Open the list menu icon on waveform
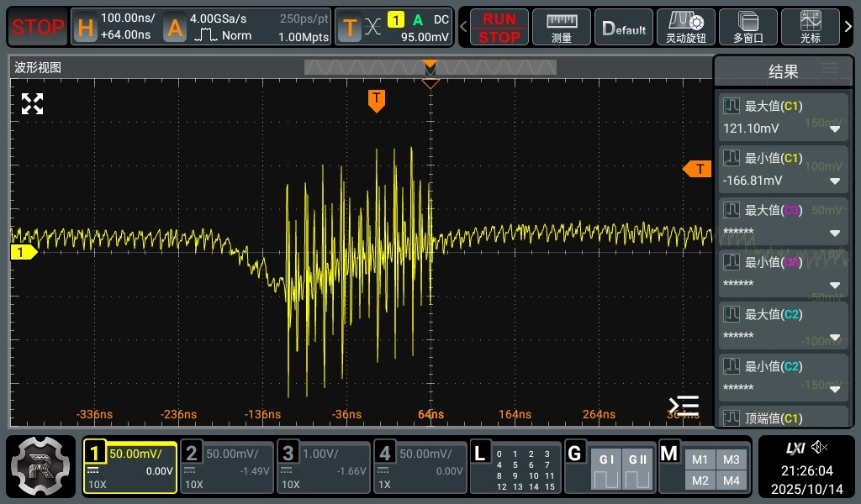861x504 pixels. [684, 406]
